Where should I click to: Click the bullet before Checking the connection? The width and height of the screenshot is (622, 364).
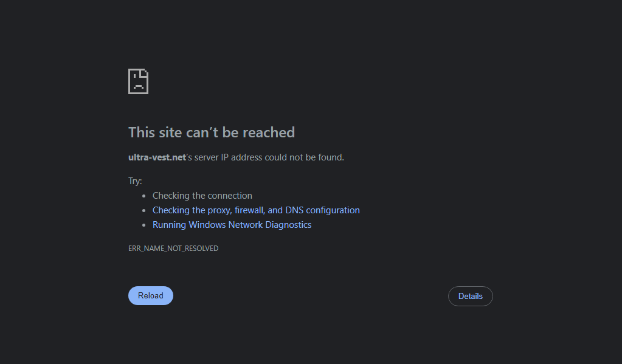144,196
